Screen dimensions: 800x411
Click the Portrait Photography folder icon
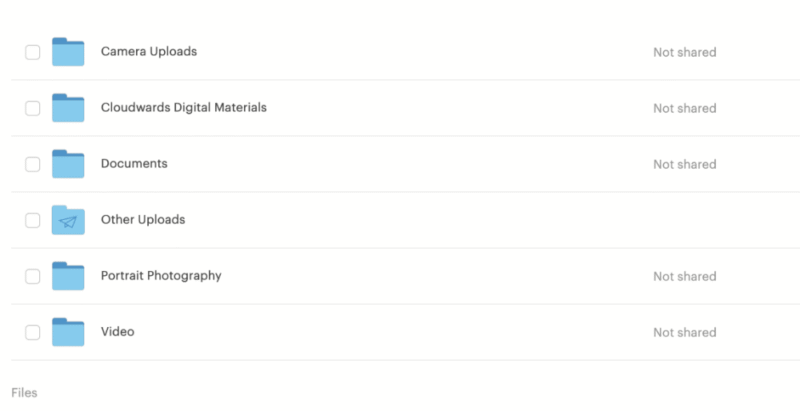[x=68, y=276]
